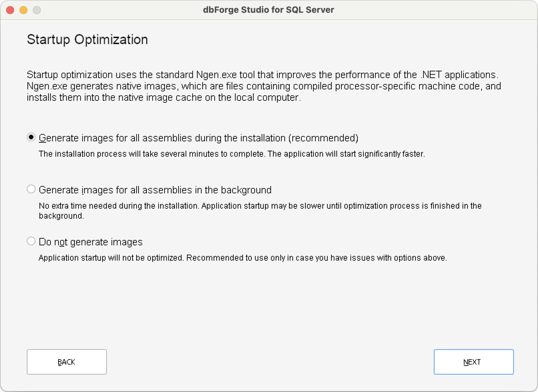Enable the "Do not generate images" option

coord(31,241)
